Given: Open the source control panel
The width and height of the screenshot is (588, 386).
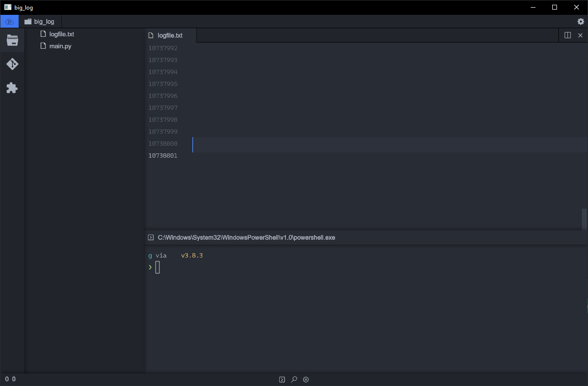Looking at the screenshot, I should [12, 64].
